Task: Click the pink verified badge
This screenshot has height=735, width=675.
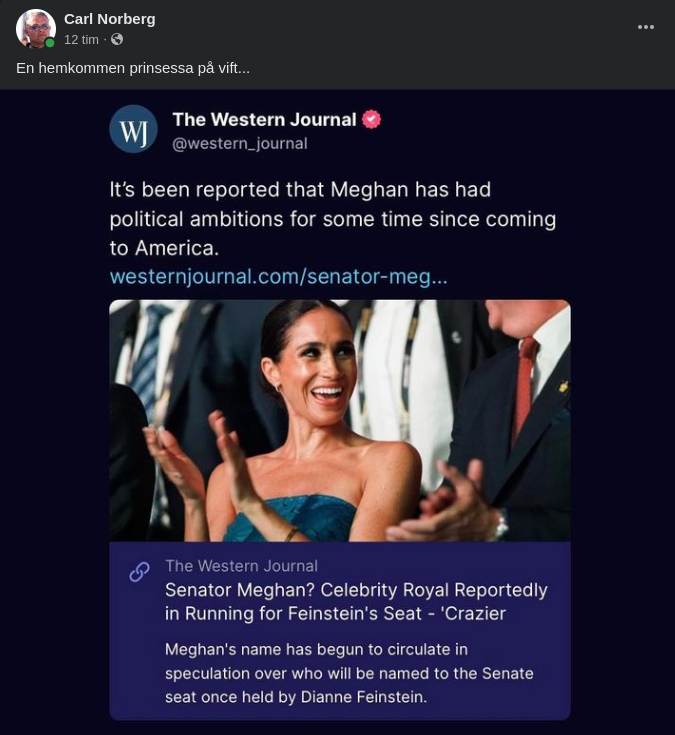Action: [x=371, y=119]
